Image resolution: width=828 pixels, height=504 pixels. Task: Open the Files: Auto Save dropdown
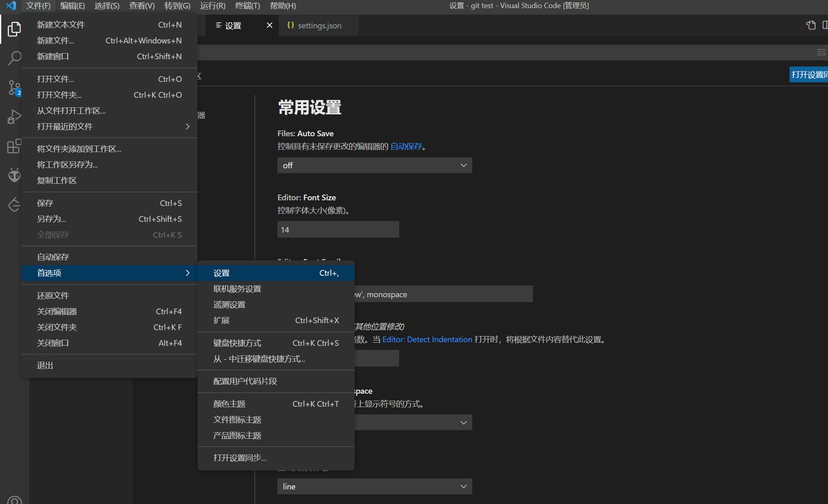click(x=374, y=165)
